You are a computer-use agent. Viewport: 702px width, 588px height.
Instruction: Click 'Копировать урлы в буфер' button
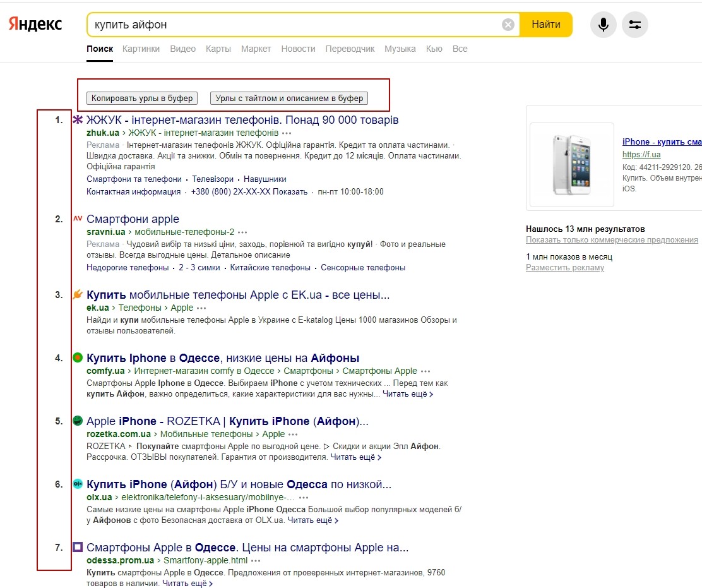pyautogui.click(x=142, y=98)
